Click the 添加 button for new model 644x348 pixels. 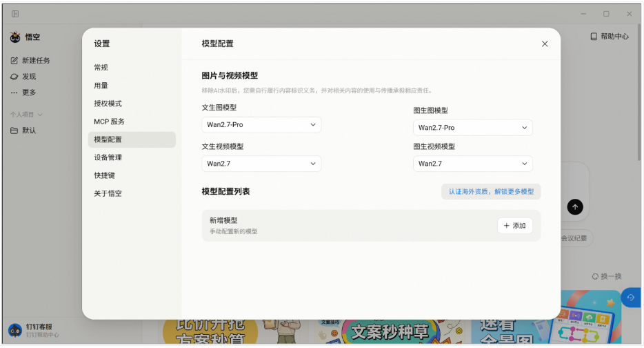coord(515,226)
